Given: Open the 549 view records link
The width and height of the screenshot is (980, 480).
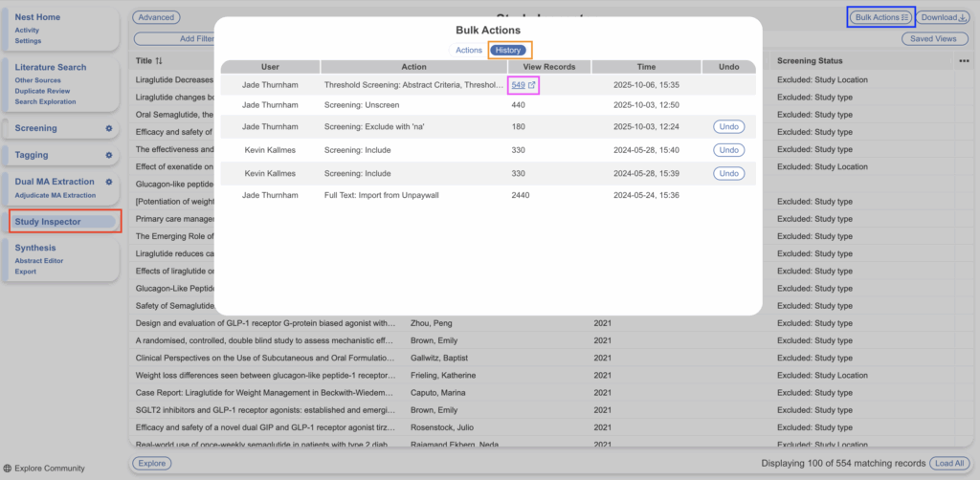Looking at the screenshot, I should point(518,85).
